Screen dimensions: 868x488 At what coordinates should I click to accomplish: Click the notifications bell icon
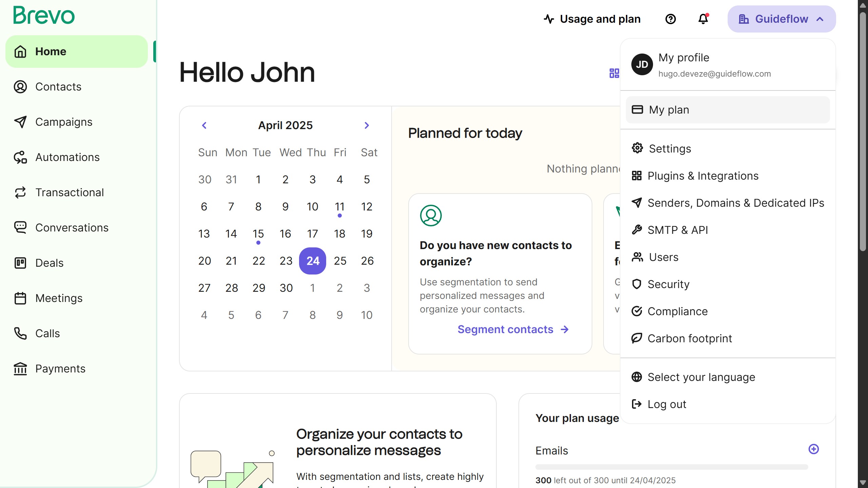[x=703, y=19]
